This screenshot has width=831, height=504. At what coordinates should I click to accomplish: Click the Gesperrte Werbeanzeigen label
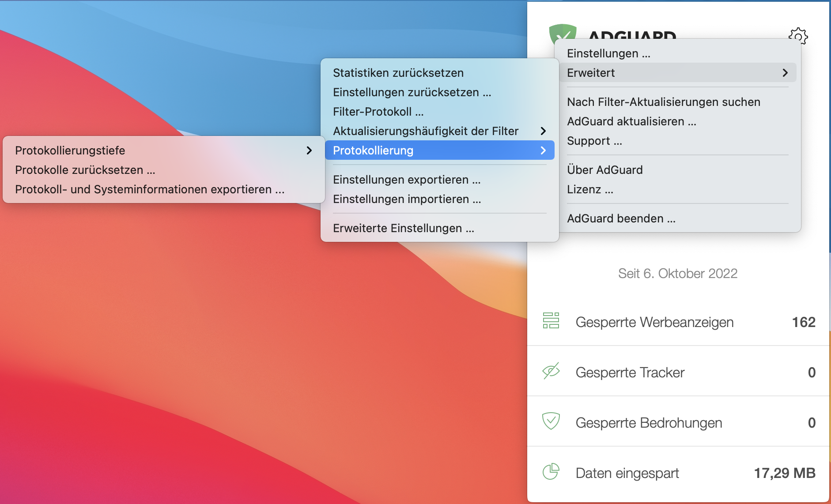[x=654, y=322]
